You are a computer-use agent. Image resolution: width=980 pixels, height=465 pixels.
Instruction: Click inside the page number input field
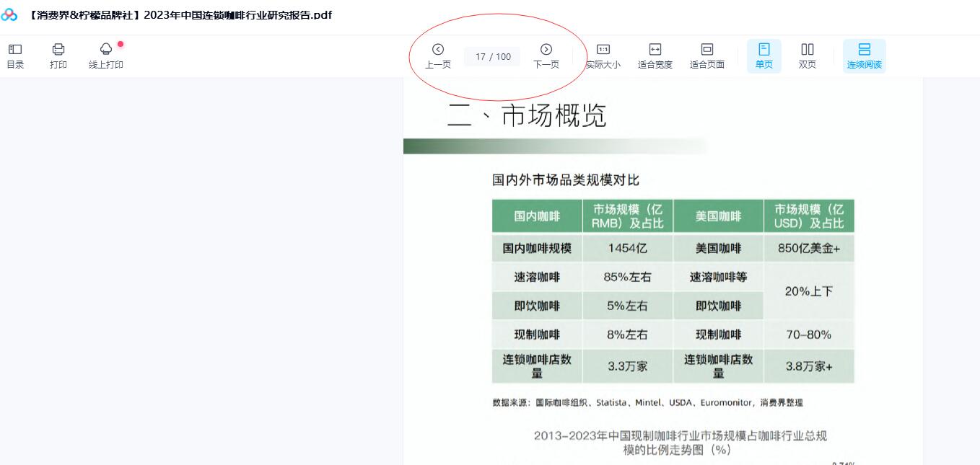[x=491, y=56]
